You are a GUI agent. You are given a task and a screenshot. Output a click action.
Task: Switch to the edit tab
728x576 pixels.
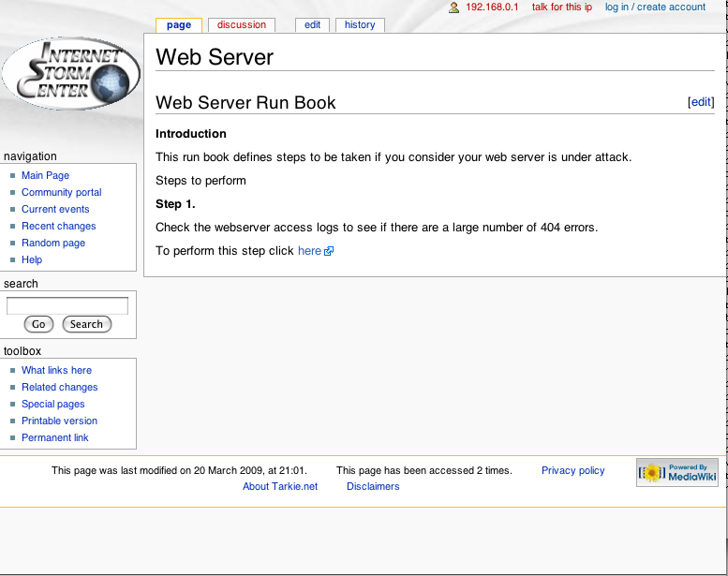point(312,25)
